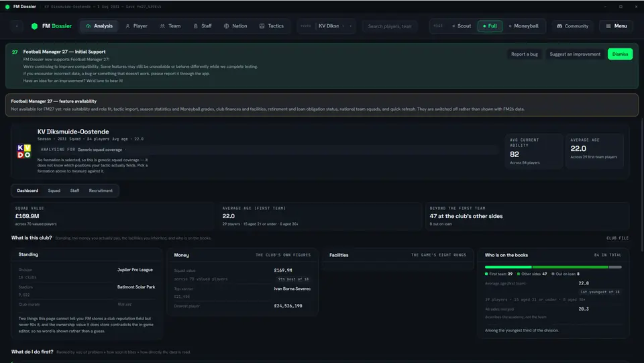Click the Facilities panel title
Screen dimensions: 644x363
pyautogui.click(x=338, y=255)
